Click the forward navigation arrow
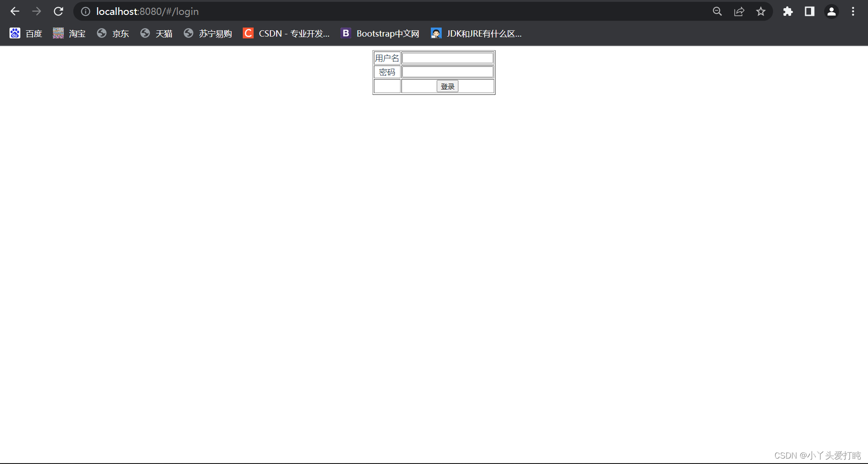Viewport: 868px width, 464px height. [37, 11]
